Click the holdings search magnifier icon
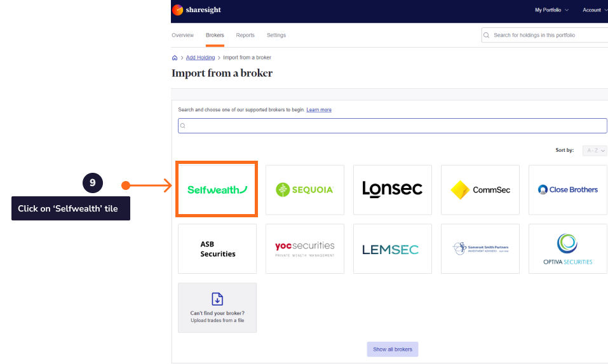Viewport: 608px width, 364px height. 486,35
